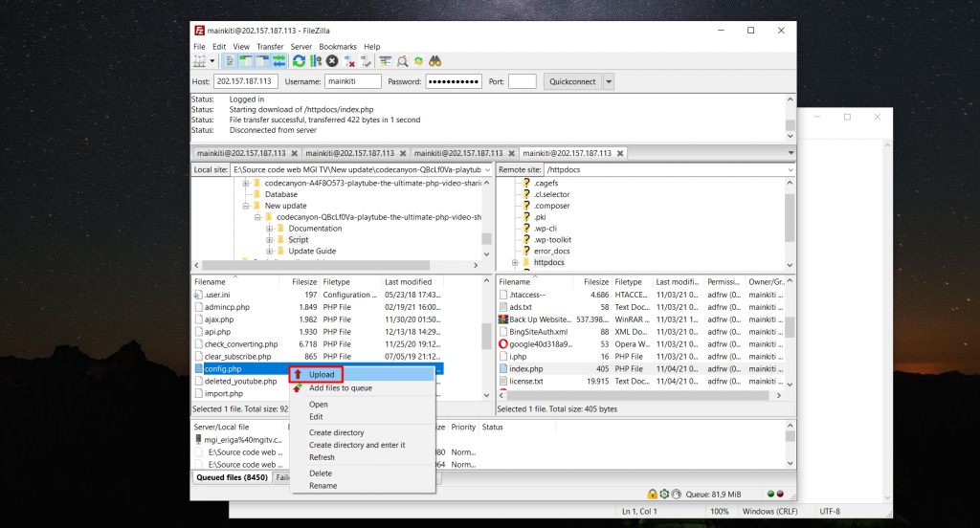This screenshot has height=528, width=980.
Task: Select the error_docs remote folder
Action: (551, 252)
